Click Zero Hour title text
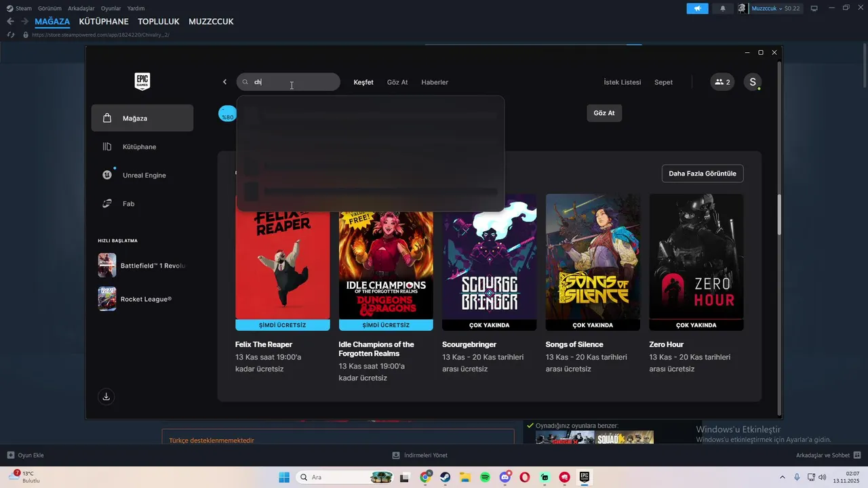 [x=667, y=344]
